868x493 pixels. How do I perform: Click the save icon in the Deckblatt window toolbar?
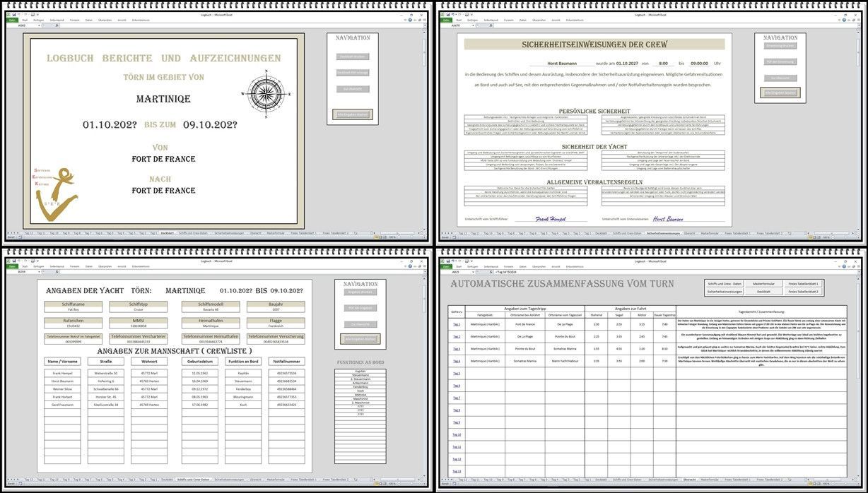pyautogui.click(x=15, y=13)
